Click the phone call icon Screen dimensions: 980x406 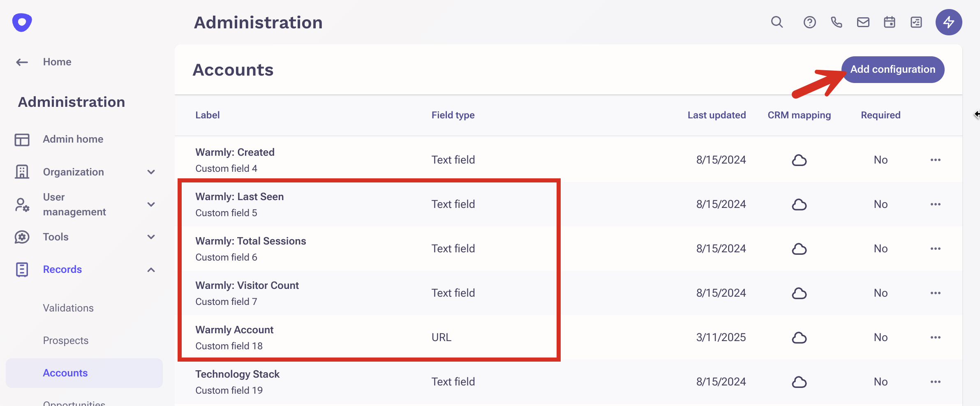(x=836, y=22)
